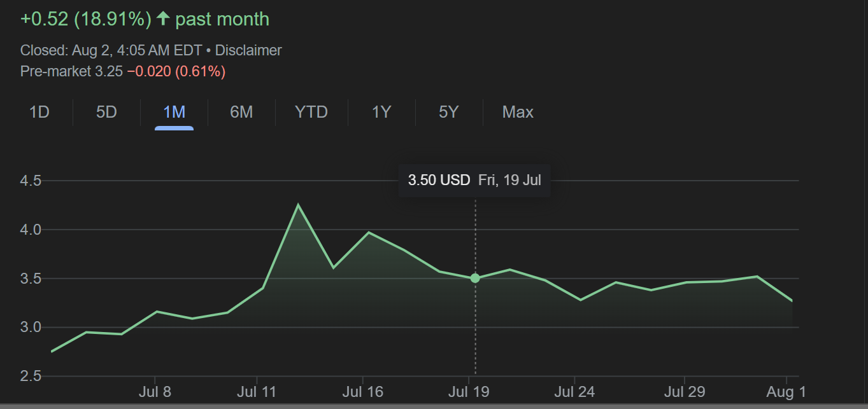
Task: Click the Pre-market 3.25 price text
Action: [71, 71]
